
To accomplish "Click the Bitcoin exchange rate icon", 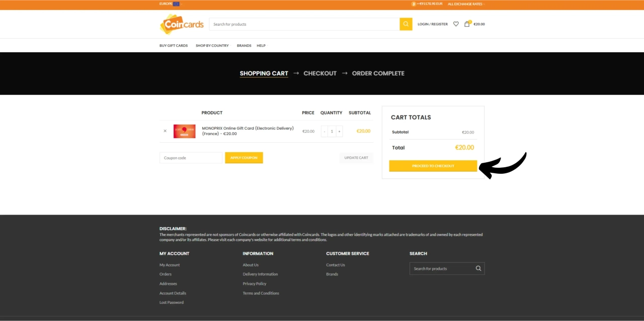I will 414,4.
